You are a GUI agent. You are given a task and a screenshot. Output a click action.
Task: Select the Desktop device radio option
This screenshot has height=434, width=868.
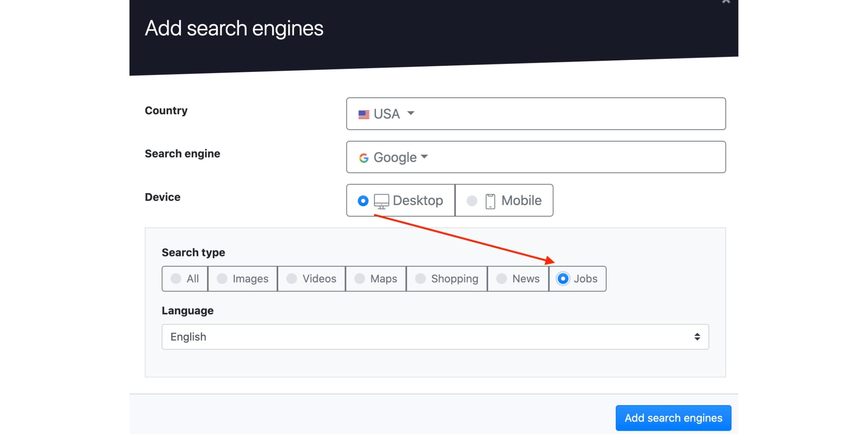(400, 200)
